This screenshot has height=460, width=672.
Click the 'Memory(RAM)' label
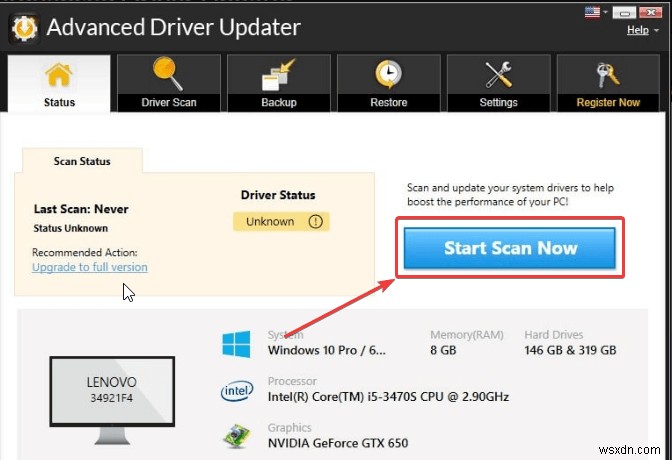click(x=467, y=335)
